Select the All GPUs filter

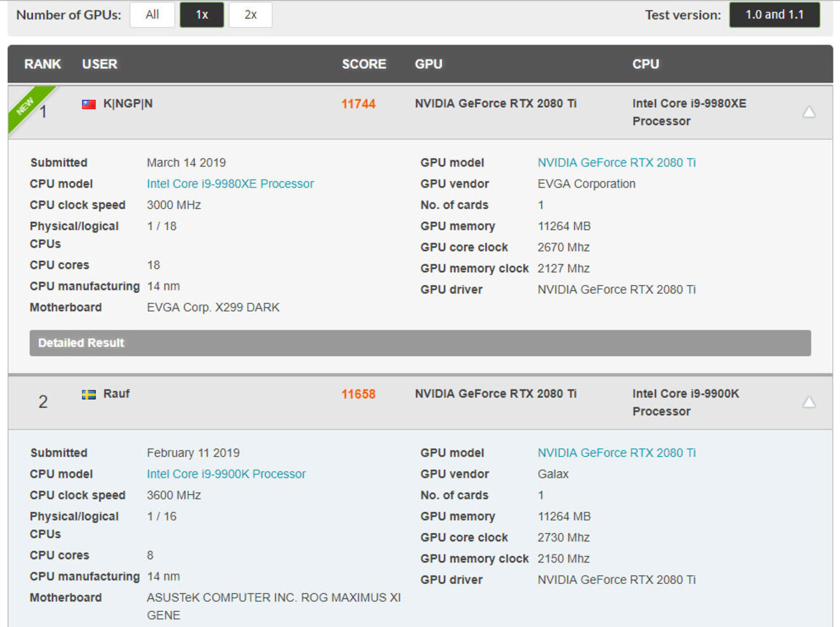tap(152, 15)
